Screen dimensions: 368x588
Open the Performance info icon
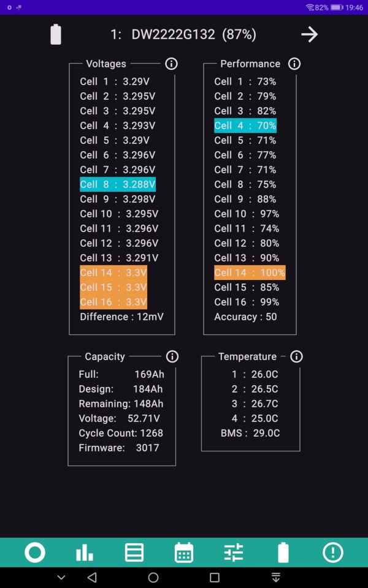(294, 64)
